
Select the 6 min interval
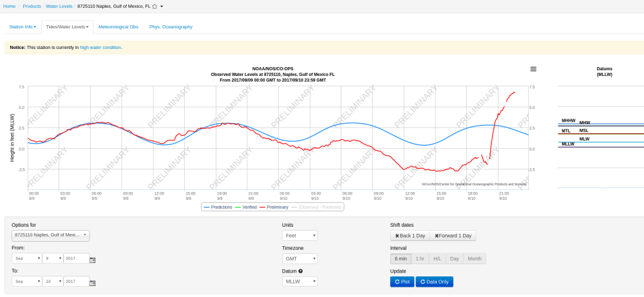(x=401, y=259)
